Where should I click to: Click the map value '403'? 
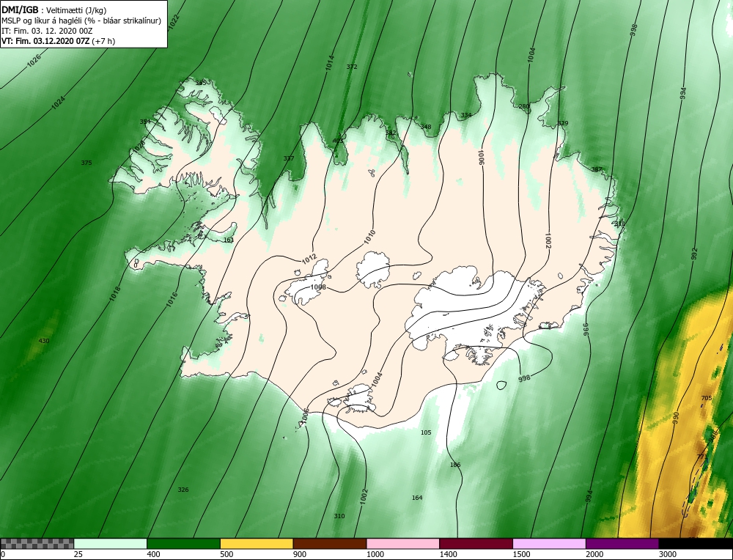pyautogui.click(x=337, y=141)
